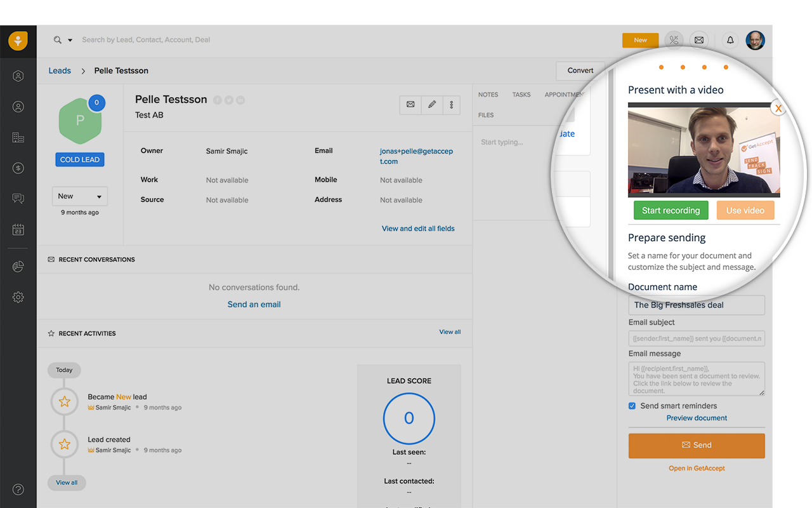Edit lead with pencil icon
The image size is (812, 508).
(432, 105)
